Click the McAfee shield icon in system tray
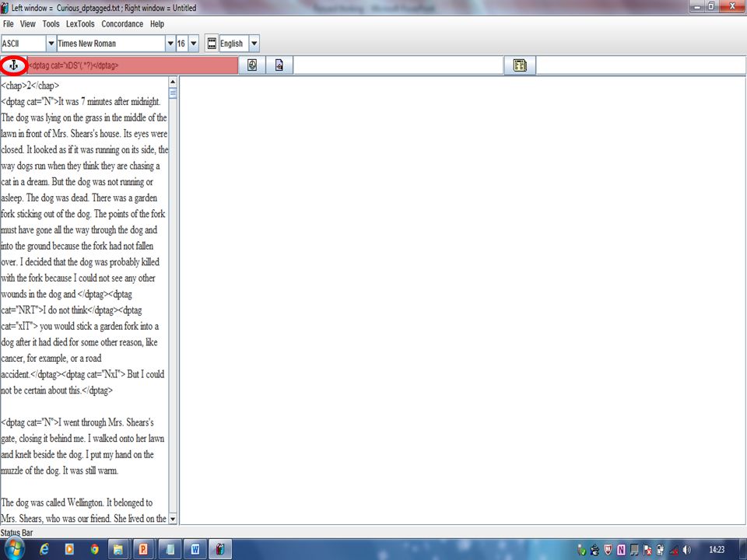747x560 pixels. click(608, 550)
